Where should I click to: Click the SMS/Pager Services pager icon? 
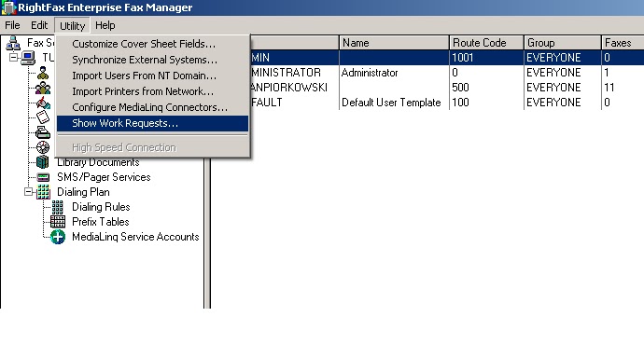pyautogui.click(x=43, y=177)
